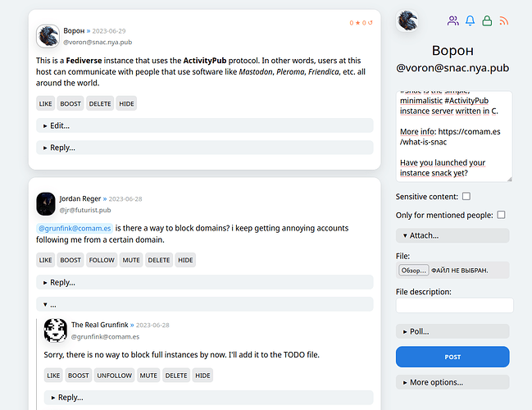Expand More options... section
Viewport: 532px width, 410px height.
[x=452, y=382]
